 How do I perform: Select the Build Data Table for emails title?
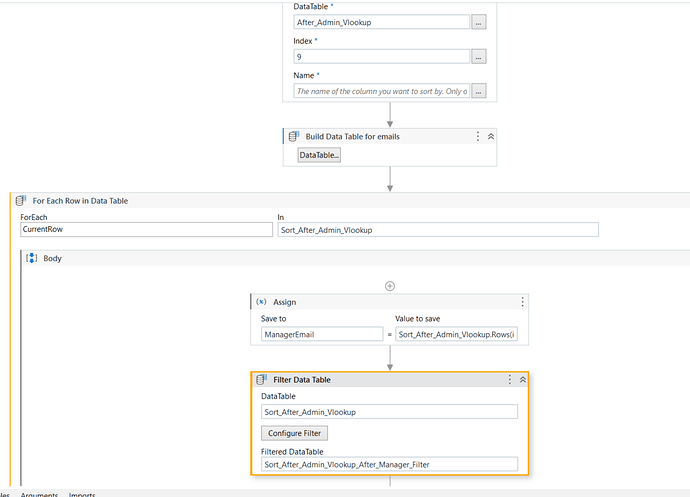pyautogui.click(x=352, y=136)
